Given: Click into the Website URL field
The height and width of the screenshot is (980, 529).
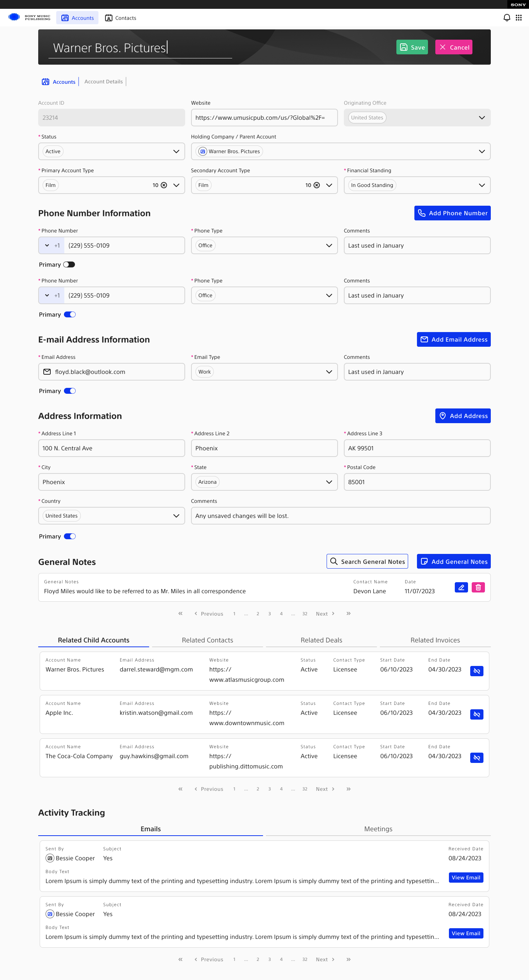Looking at the screenshot, I should [x=264, y=118].
